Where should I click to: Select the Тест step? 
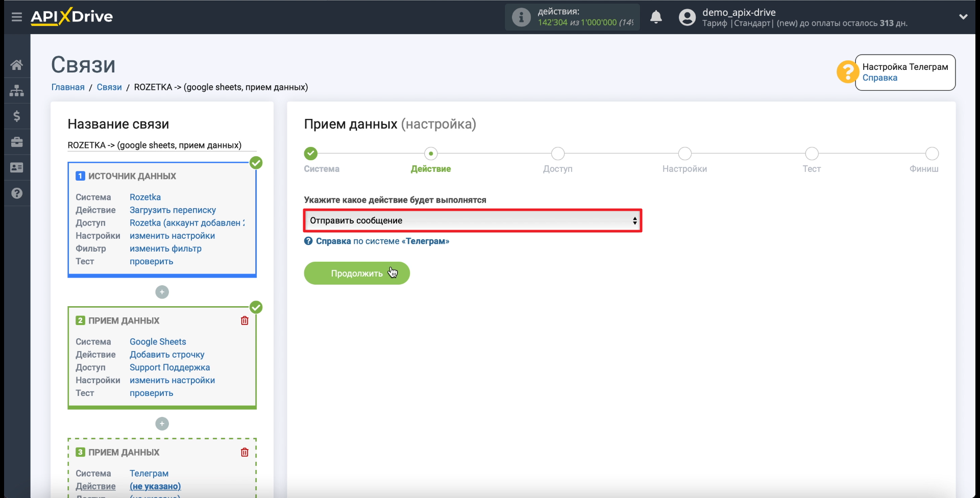(x=812, y=154)
